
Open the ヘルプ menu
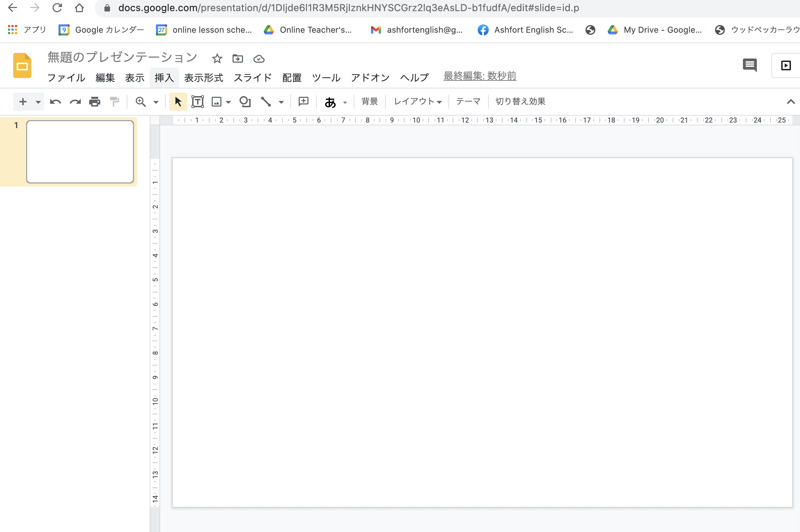tap(414, 78)
